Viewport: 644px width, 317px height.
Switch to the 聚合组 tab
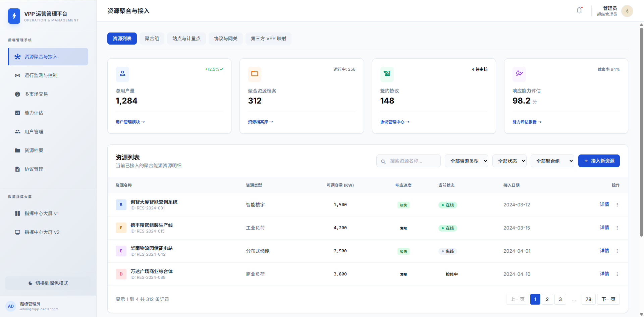(152, 39)
